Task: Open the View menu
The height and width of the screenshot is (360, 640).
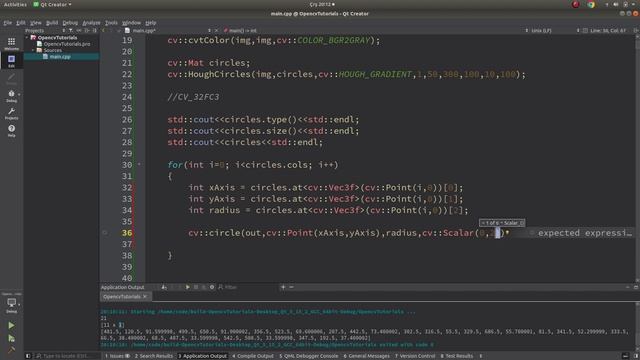Action: point(36,23)
